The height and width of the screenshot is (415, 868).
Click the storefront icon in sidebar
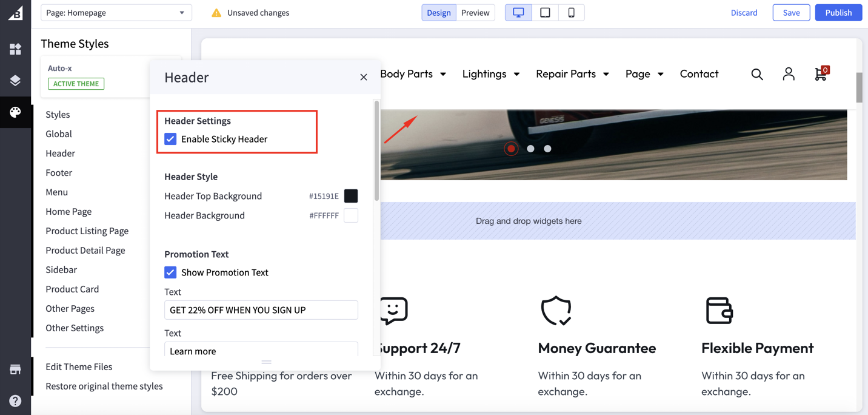tap(15, 369)
